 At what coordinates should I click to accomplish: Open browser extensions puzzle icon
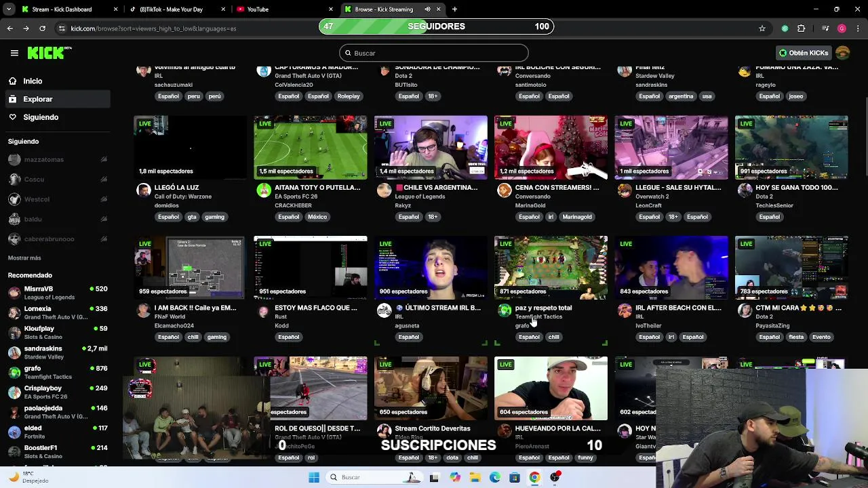click(x=801, y=28)
